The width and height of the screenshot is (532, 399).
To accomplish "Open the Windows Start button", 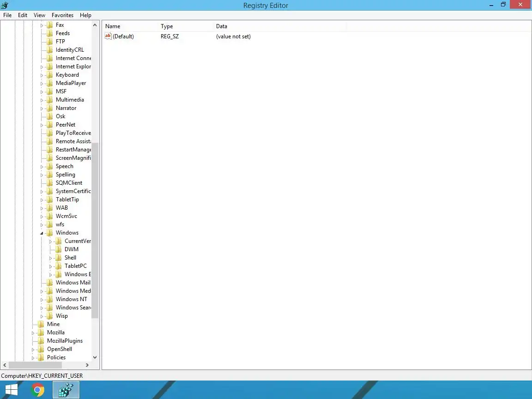I will click(11, 390).
